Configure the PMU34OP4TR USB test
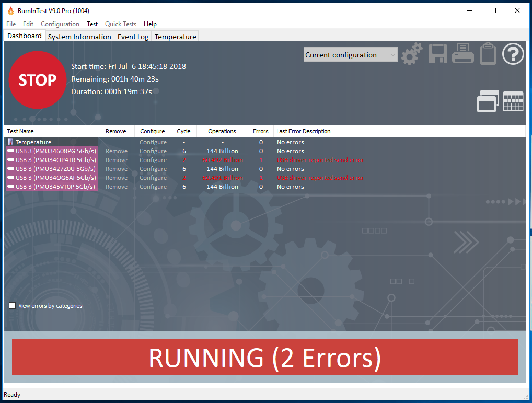Image resolution: width=532 pixels, height=403 pixels. (x=153, y=160)
